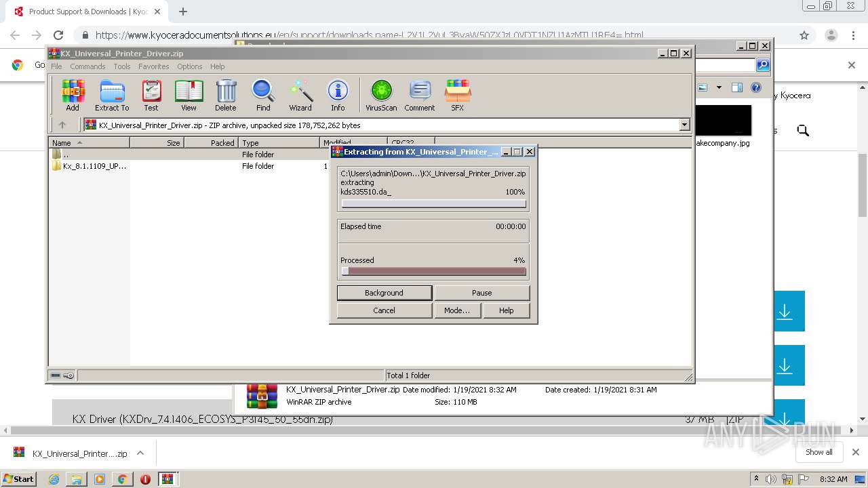
Task: Click the Find magnifier icon
Action: [263, 96]
